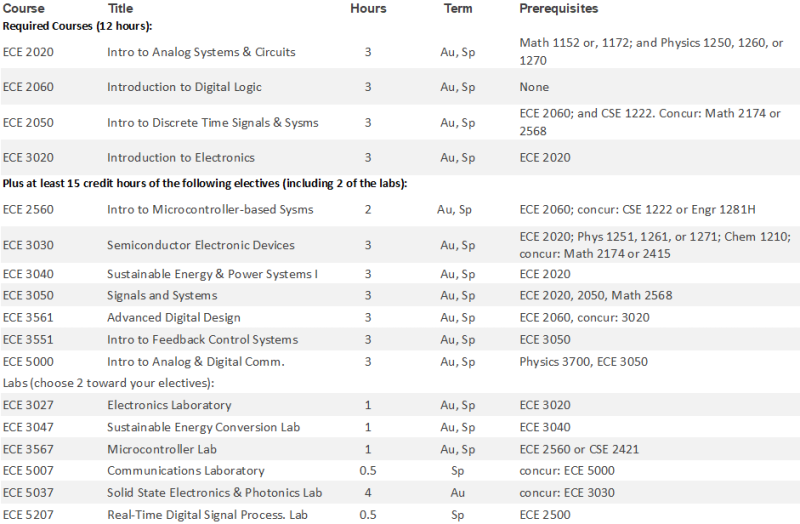Image resolution: width=800 pixels, height=524 pixels.
Task: Select course code ECE 2060
Action: click(x=28, y=87)
